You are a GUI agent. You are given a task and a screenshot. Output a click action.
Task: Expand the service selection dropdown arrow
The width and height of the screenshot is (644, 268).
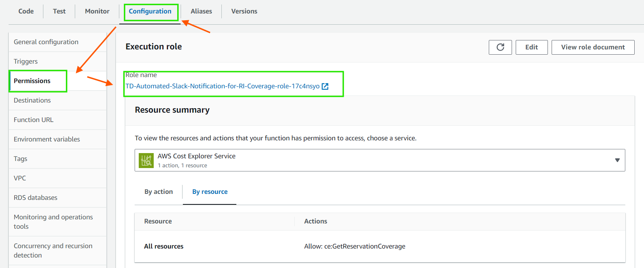click(x=617, y=160)
